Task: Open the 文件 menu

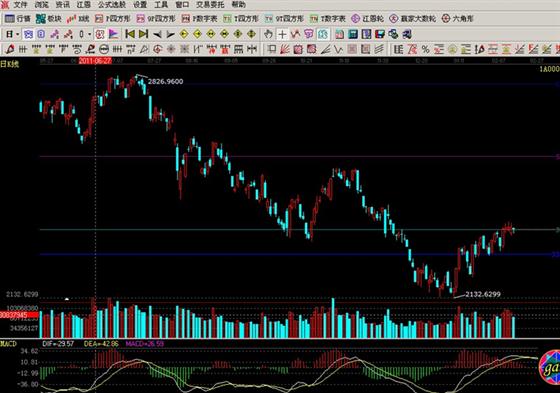Action: (x=20, y=5)
